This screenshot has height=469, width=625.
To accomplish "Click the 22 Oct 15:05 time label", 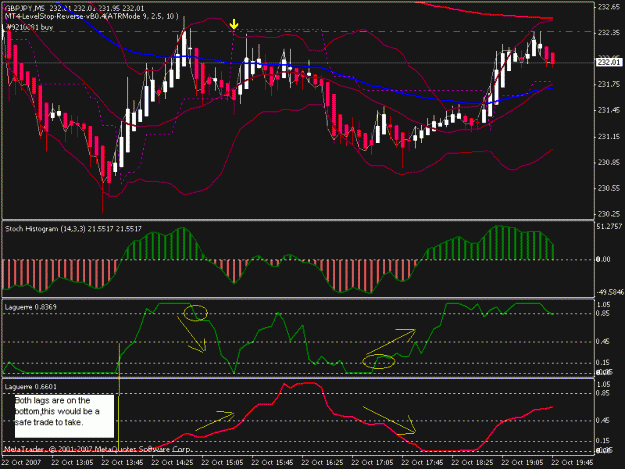I will (x=222, y=463).
